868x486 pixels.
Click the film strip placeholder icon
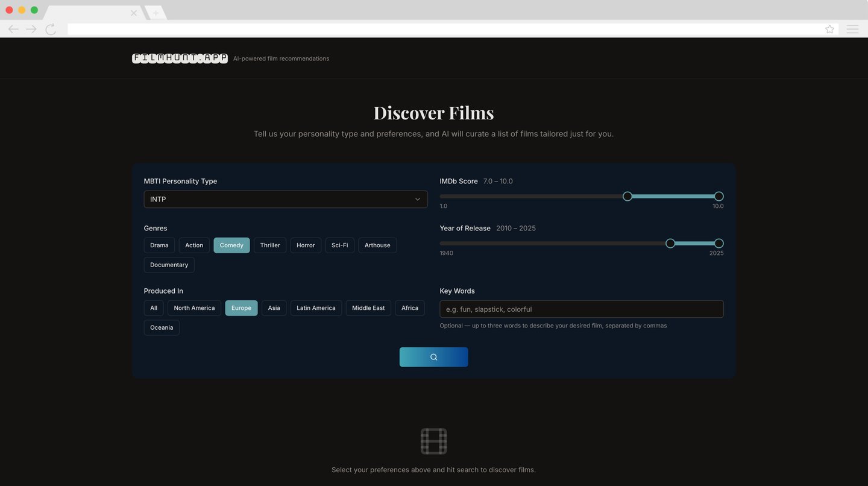coord(433,441)
